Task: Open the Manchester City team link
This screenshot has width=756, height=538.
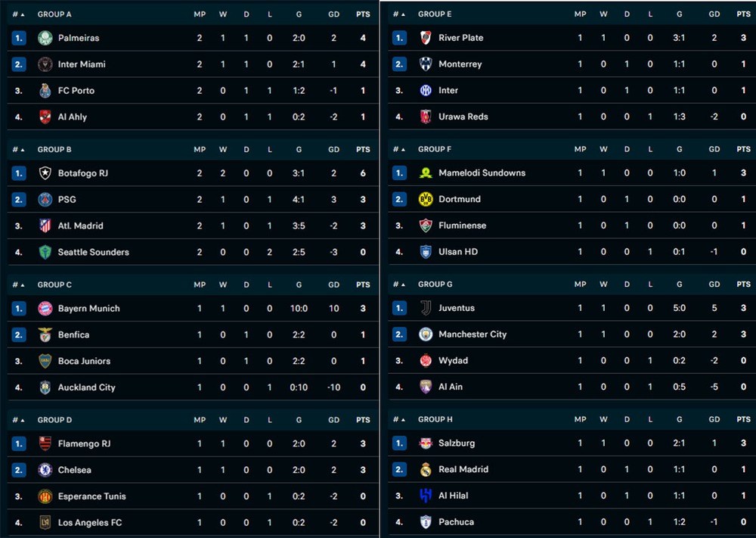Action: tap(472, 334)
